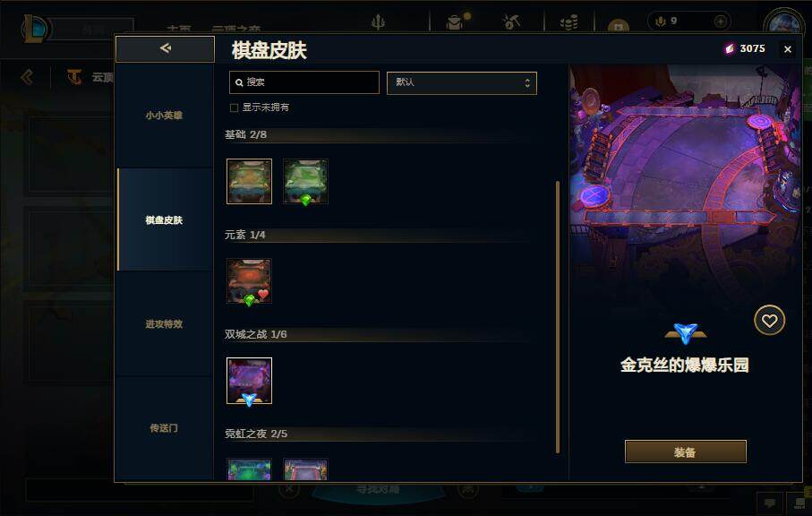Select the 双城之战 purple arena thumbnail
812x516 pixels.
pyautogui.click(x=249, y=381)
